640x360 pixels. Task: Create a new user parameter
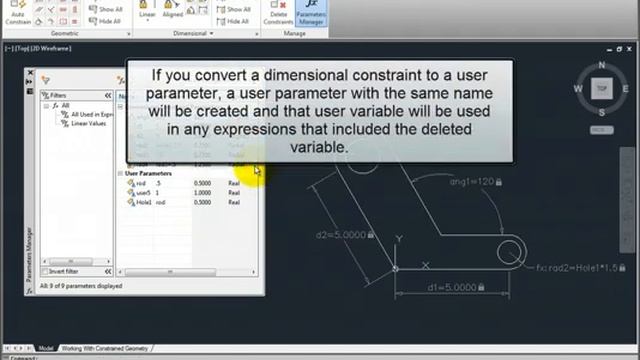point(121,80)
